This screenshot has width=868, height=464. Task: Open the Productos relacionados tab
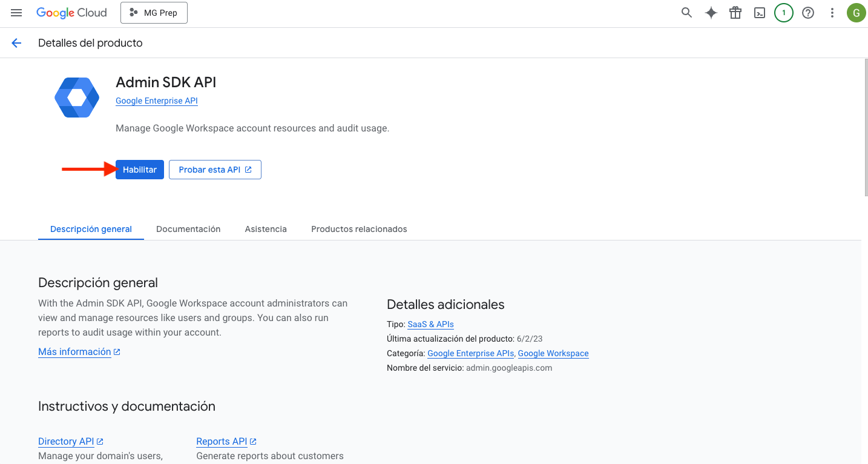(359, 229)
